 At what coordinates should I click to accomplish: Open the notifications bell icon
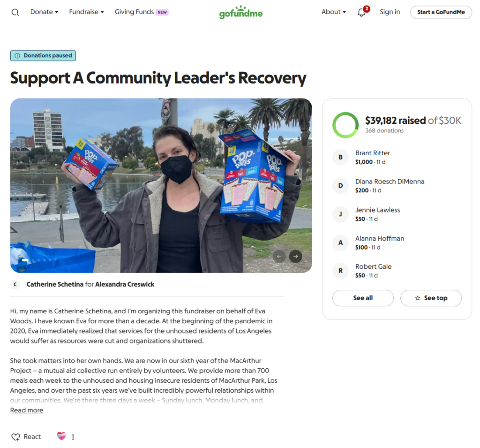pyautogui.click(x=361, y=12)
